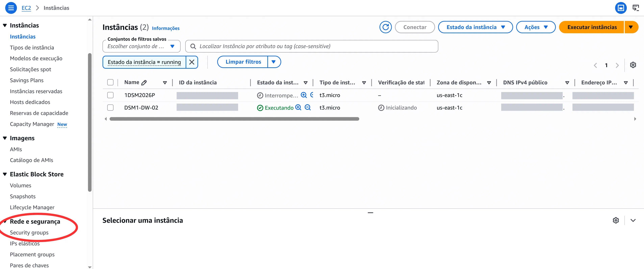Zoom-out filter icon beside Executando state

click(x=308, y=107)
